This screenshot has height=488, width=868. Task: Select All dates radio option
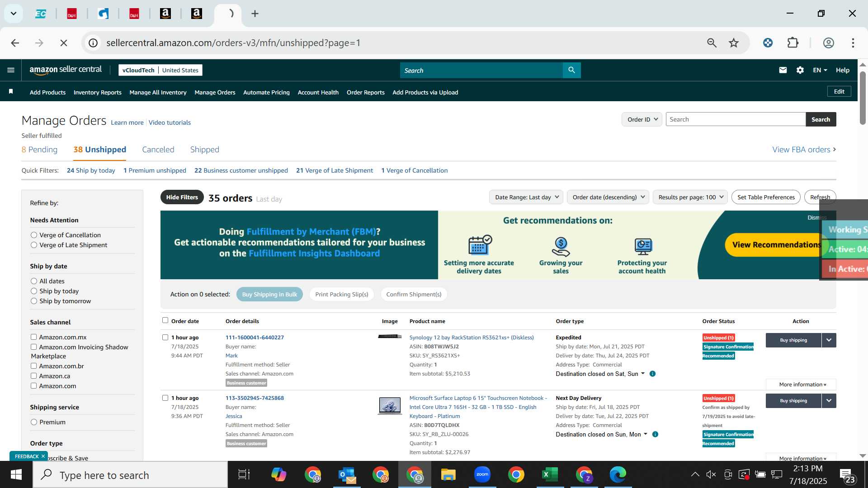coord(34,281)
